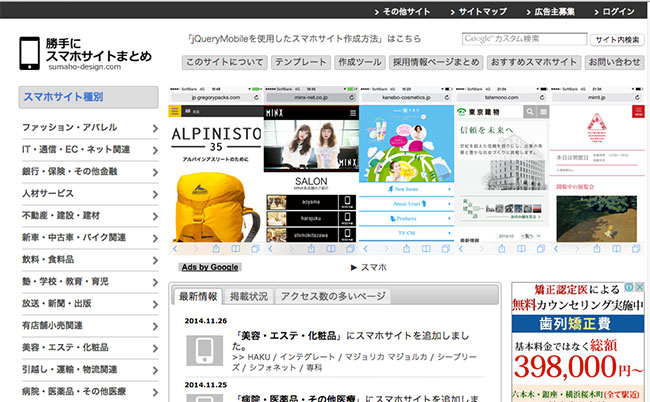Focus the Google カスタム検索 field
Viewport: 650px width, 402px height.
click(524, 39)
